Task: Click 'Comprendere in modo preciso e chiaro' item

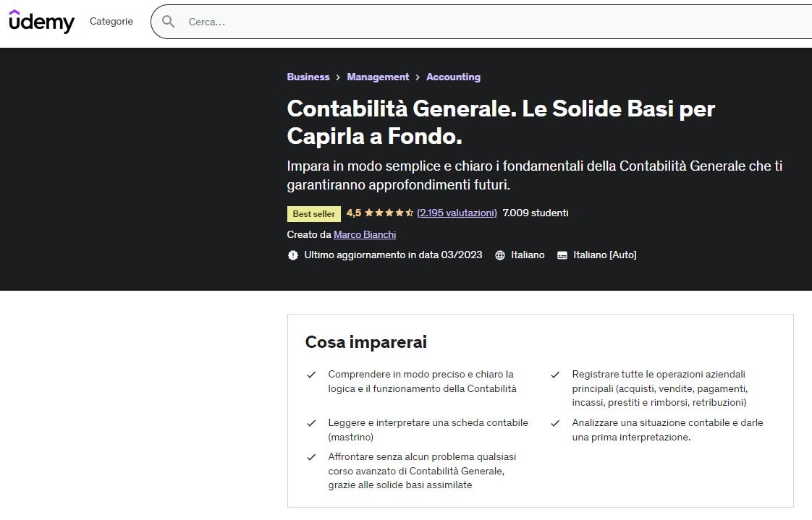Action: [x=422, y=381]
